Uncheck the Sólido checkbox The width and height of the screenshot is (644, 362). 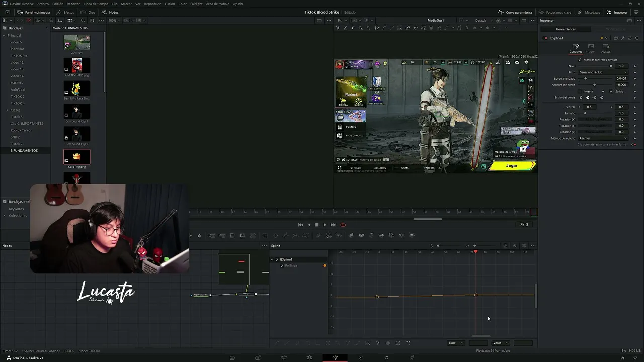[x=611, y=91]
